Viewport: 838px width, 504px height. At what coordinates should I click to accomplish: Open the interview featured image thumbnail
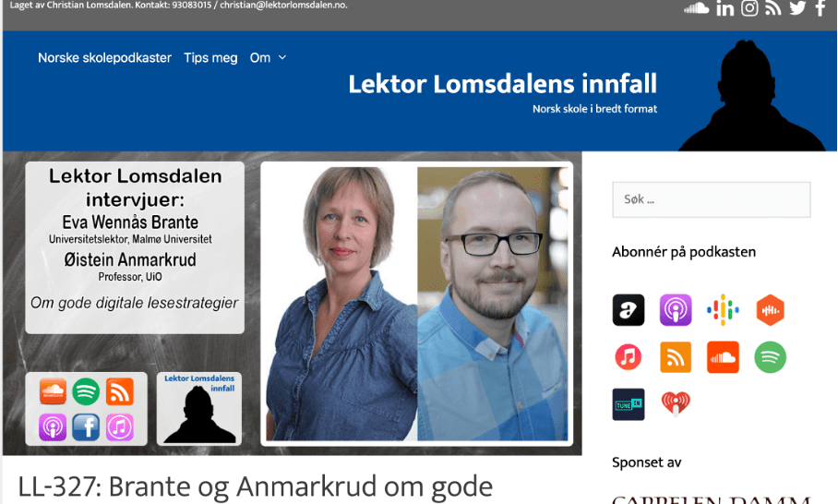coord(293,304)
